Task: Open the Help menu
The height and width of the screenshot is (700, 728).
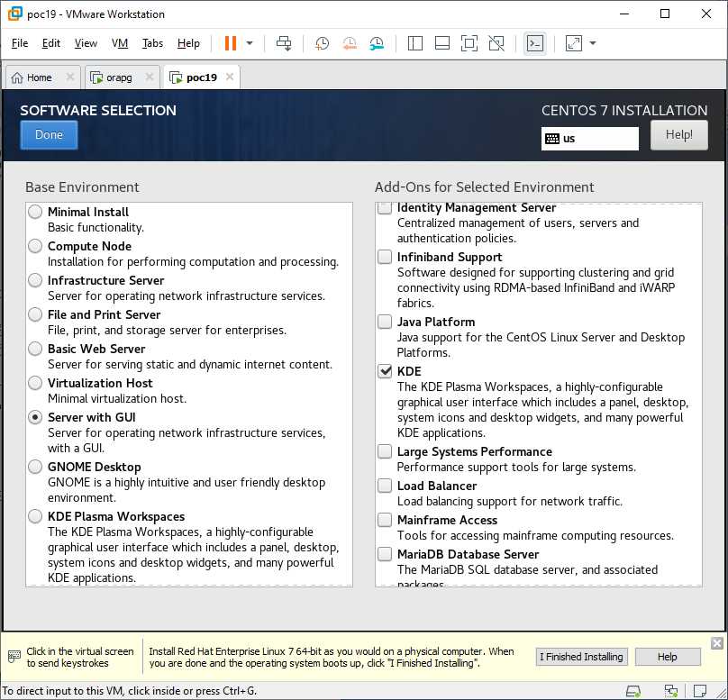Action: tap(188, 43)
